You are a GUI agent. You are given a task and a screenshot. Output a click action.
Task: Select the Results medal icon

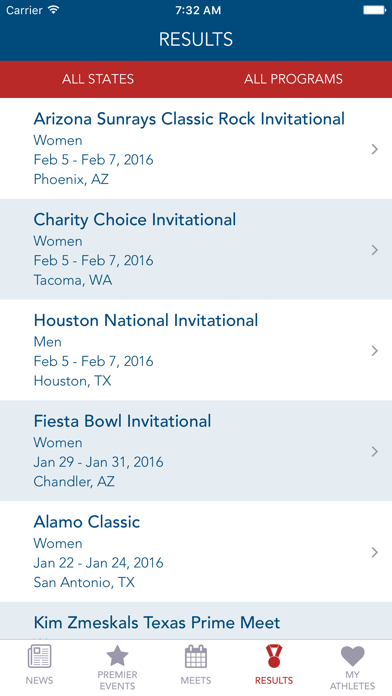(274, 656)
